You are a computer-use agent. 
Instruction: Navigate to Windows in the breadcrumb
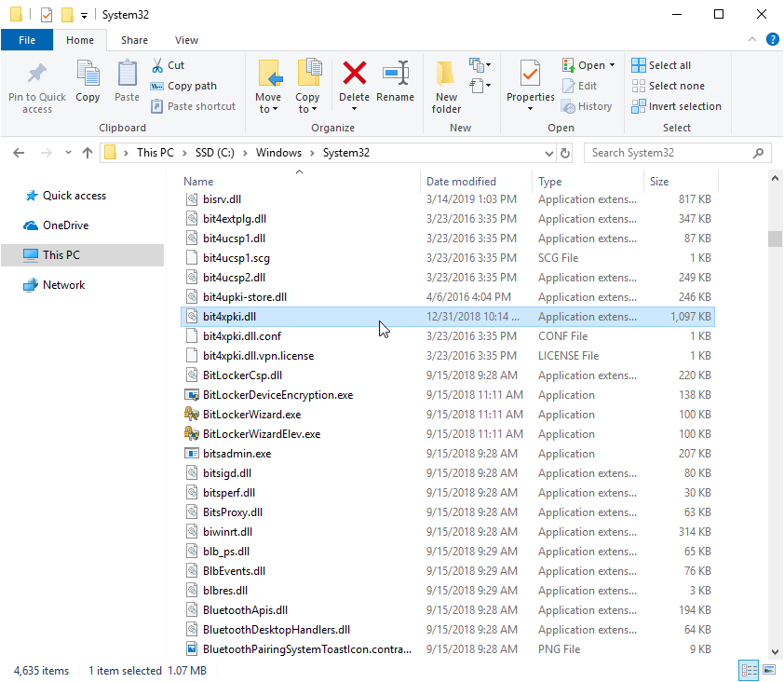[x=278, y=153]
